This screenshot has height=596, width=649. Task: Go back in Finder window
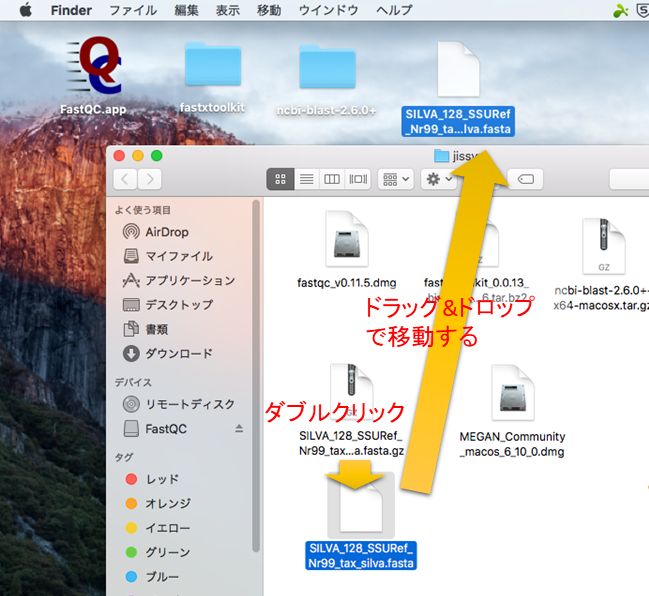point(125,179)
